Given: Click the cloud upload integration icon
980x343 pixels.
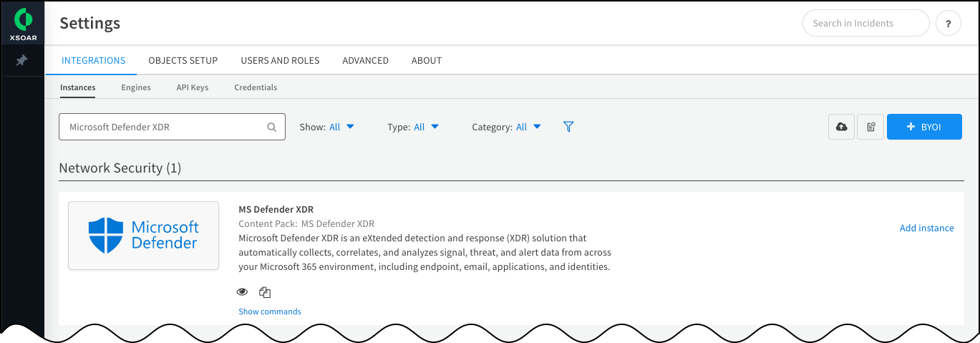Looking at the screenshot, I should (841, 127).
